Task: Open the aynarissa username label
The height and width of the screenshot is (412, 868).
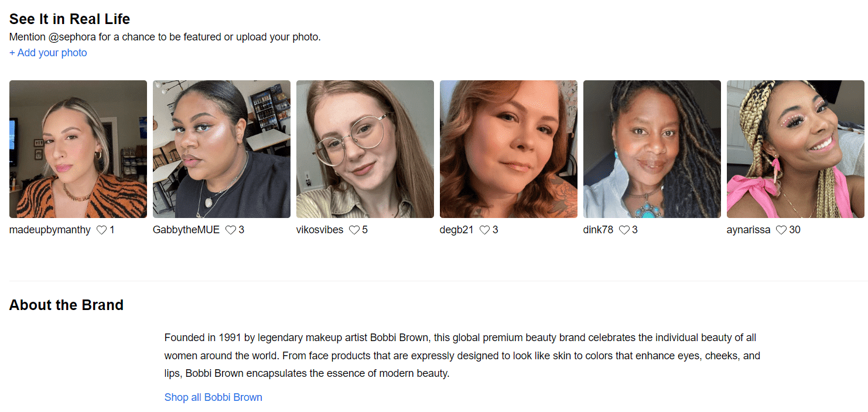Action: pyautogui.click(x=749, y=230)
